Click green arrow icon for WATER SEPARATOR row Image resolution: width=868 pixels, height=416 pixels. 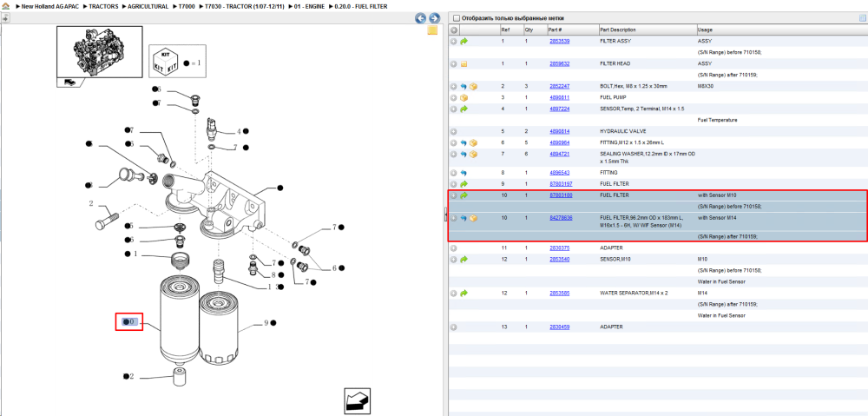click(464, 293)
